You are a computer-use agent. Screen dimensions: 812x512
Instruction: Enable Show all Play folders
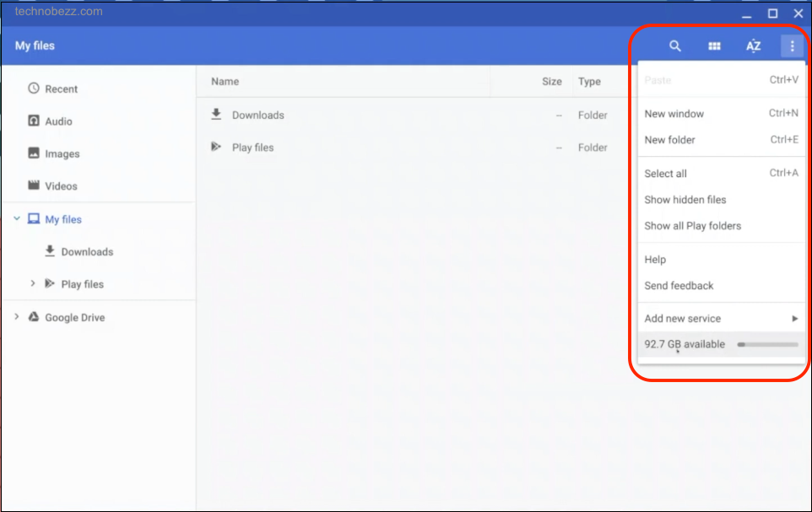(x=722, y=226)
